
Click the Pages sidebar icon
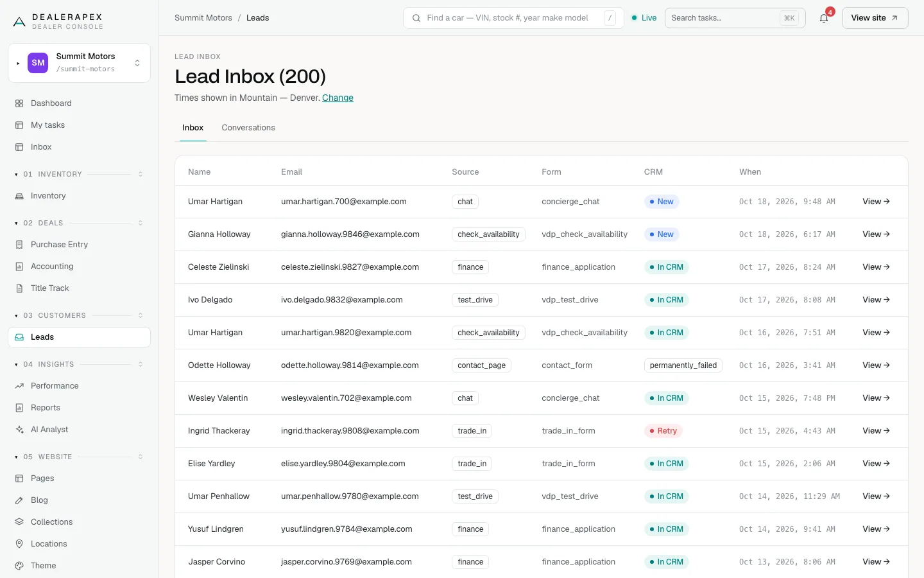tap(19, 478)
